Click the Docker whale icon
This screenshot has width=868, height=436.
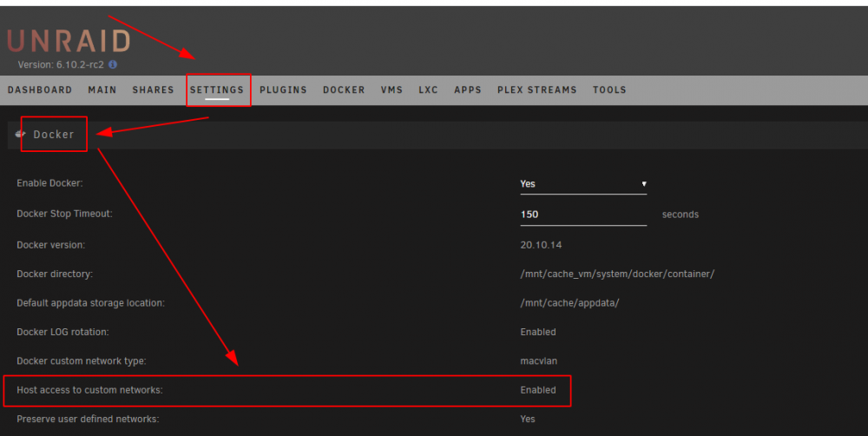click(x=21, y=134)
